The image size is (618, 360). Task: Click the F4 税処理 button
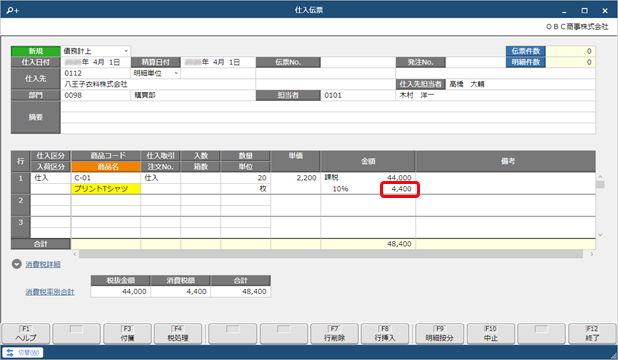click(178, 334)
